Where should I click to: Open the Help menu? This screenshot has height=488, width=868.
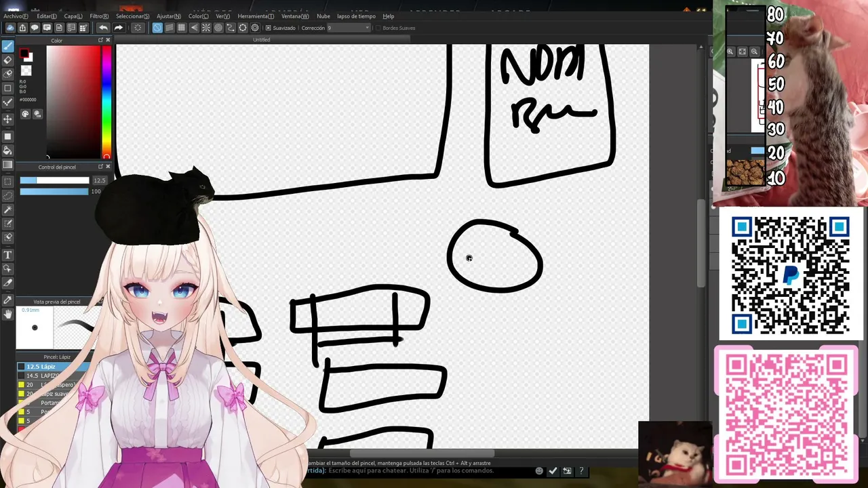pyautogui.click(x=389, y=16)
